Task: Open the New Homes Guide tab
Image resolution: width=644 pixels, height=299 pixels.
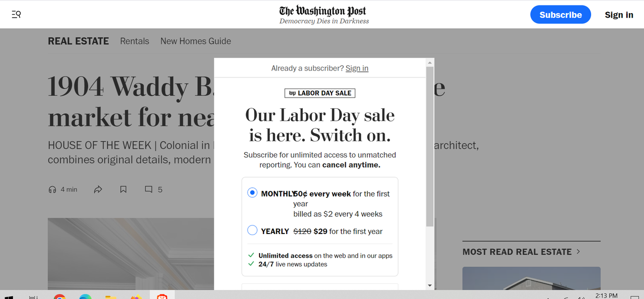Action: tap(196, 41)
